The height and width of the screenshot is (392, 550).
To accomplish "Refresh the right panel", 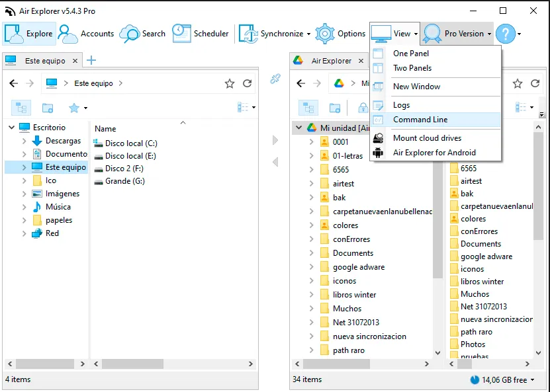I will [x=535, y=83].
